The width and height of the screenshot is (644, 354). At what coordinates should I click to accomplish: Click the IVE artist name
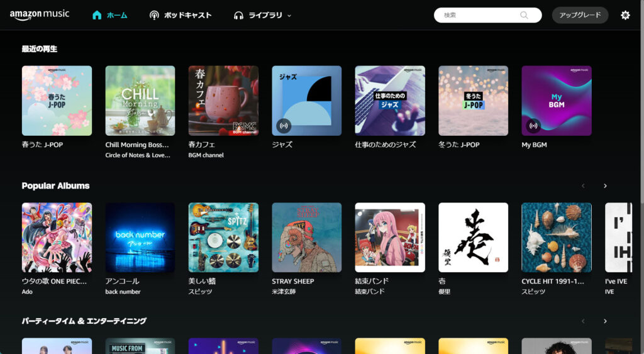[x=609, y=292]
